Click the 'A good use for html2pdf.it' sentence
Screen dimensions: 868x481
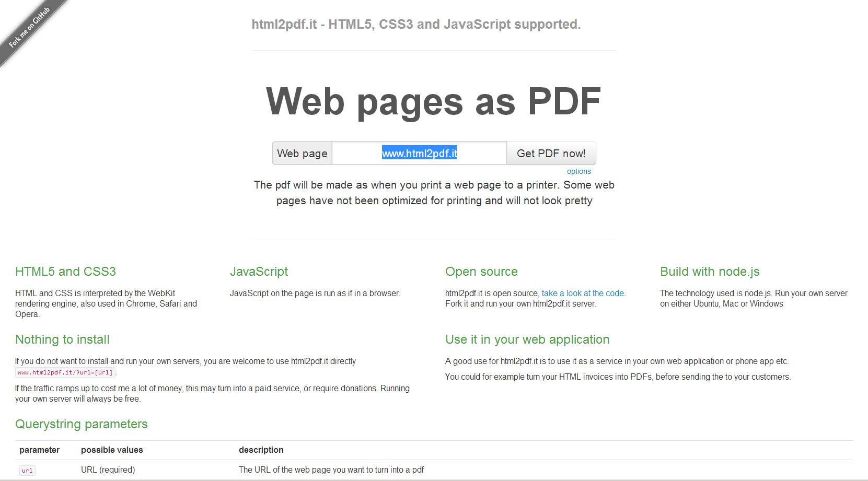point(617,361)
